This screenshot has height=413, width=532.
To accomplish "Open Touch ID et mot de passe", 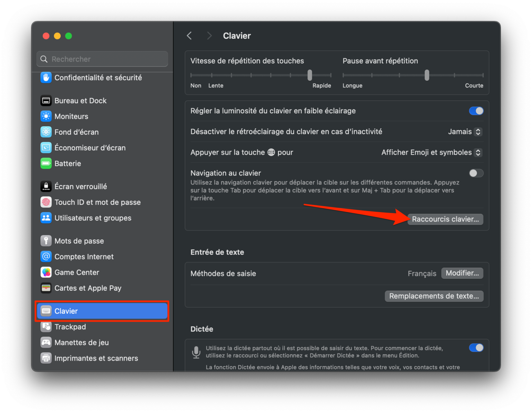I will click(x=102, y=202).
